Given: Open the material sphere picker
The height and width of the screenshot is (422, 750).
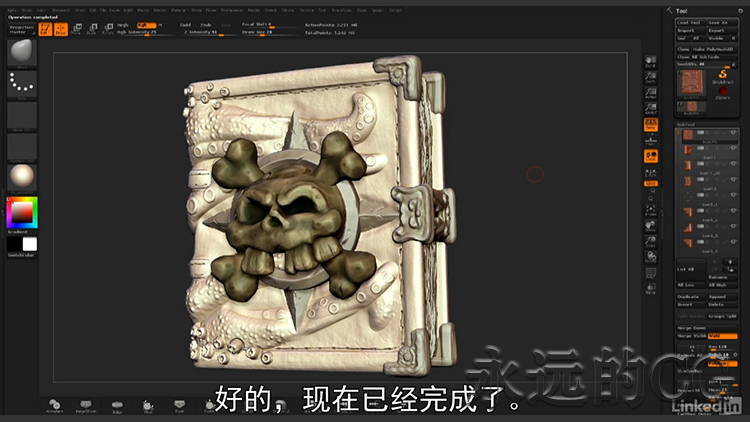Looking at the screenshot, I should point(22,178).
